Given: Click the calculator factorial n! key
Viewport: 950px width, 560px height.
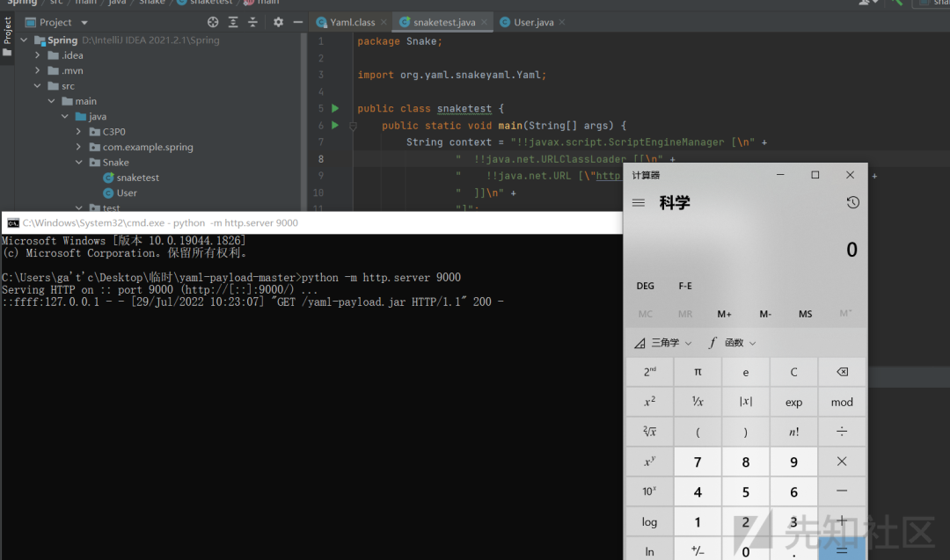Looking at the screenshot, I should pyautogui.click(x=793, y=432).
